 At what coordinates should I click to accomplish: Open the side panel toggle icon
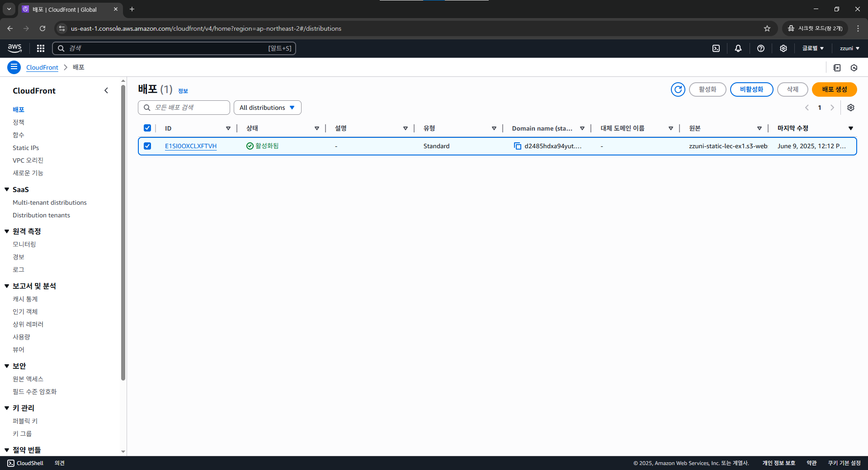(837, 68)
